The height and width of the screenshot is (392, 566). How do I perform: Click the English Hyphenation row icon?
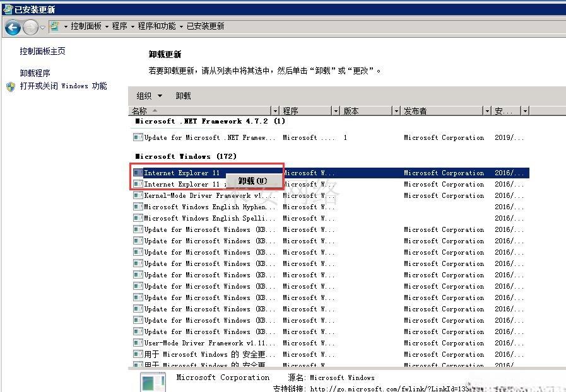tap(138, 207)
